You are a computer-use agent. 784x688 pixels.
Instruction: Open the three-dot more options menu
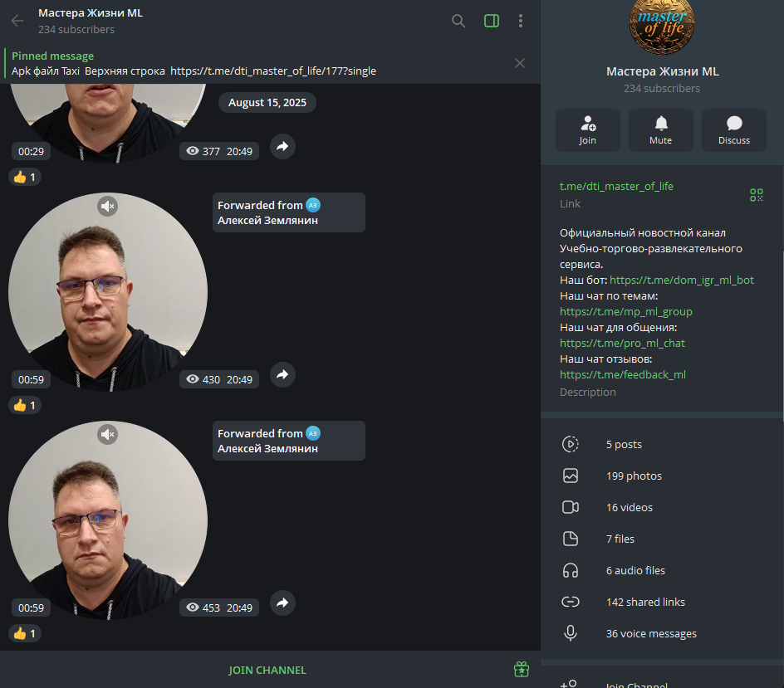(521, 21)
